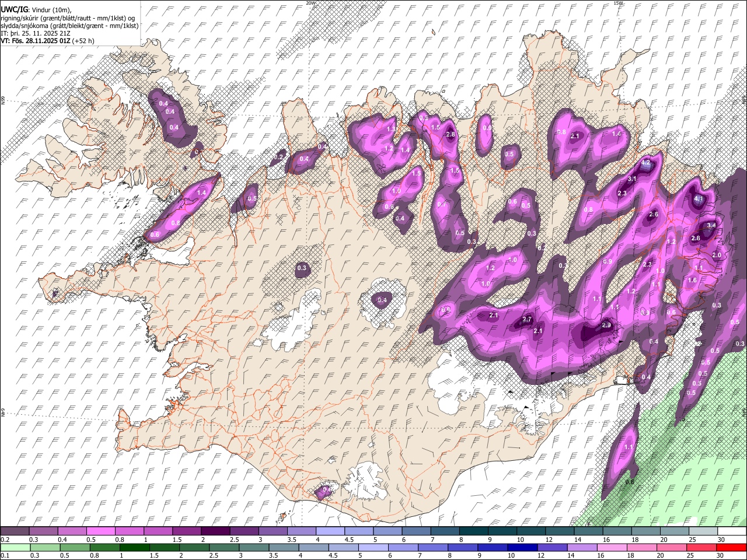Click the 2.0 snowfall value on the map
747x560 pixels.
717,256
